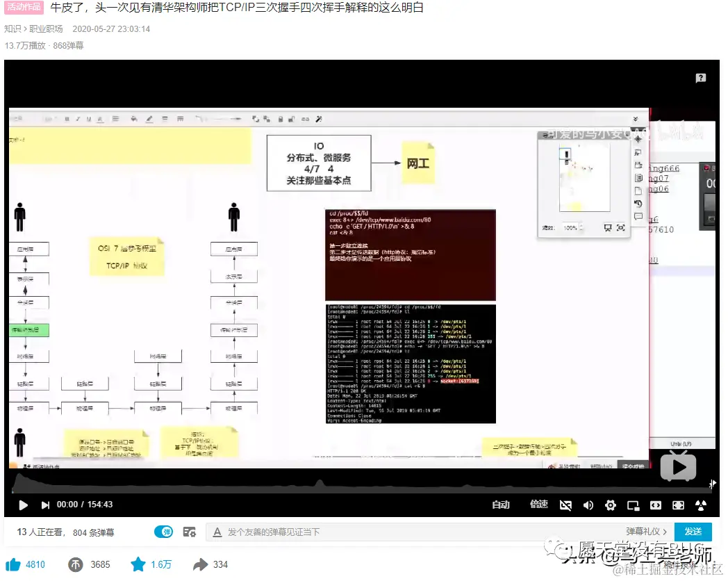Open danmaku display settings icon
Screen dimensions: 728x581
point(190,532)
